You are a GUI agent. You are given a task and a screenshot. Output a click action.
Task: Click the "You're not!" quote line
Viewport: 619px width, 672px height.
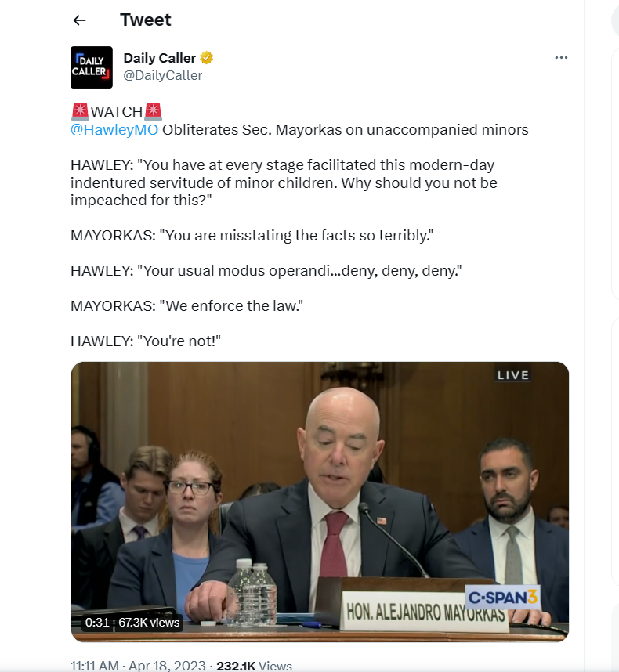point(145,341)
